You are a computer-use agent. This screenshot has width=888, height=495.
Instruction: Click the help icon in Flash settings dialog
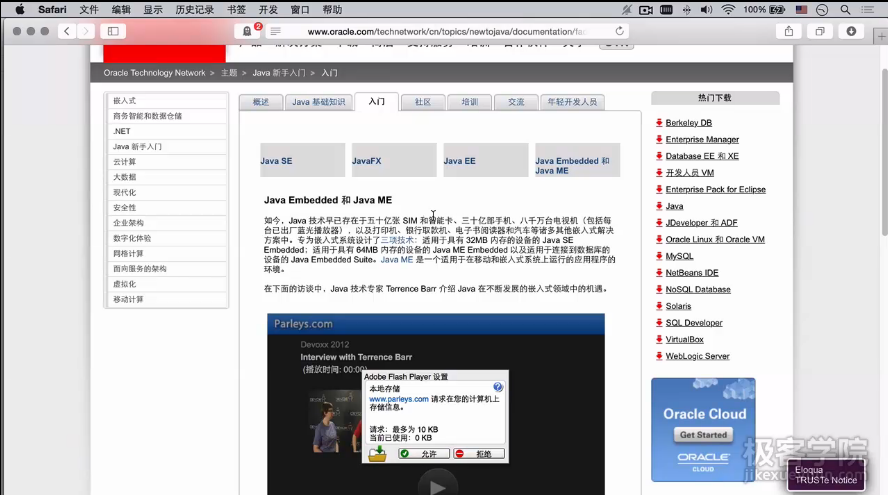pos(498,387)
